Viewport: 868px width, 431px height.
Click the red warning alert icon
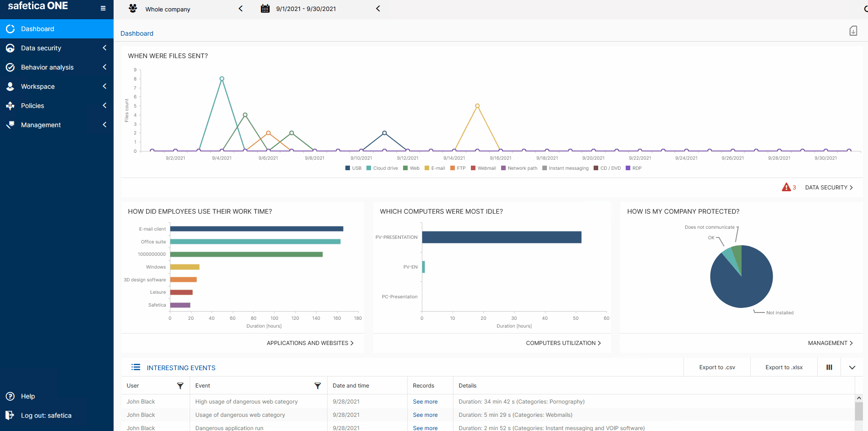pyautogui.click(x=786, y=187)
